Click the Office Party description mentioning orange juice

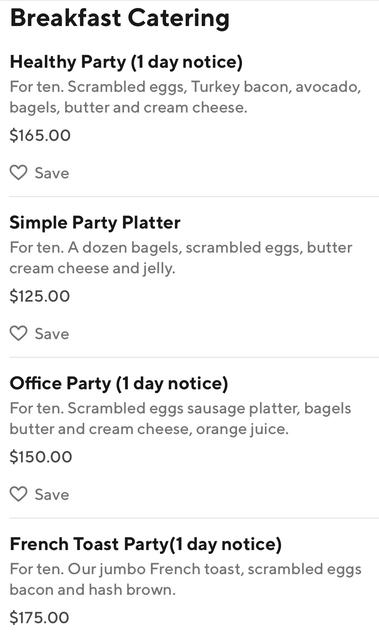(180, 419)
